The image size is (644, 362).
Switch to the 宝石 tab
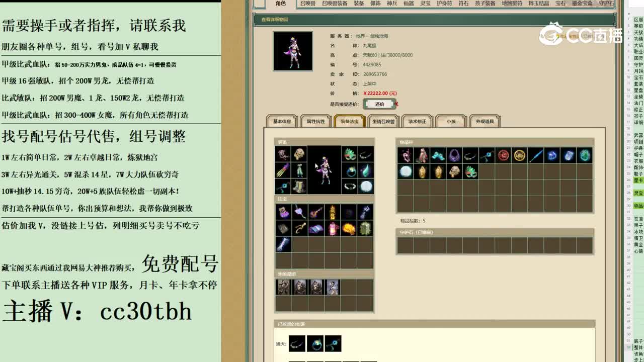pyautogui.click(x=560, y=4)
